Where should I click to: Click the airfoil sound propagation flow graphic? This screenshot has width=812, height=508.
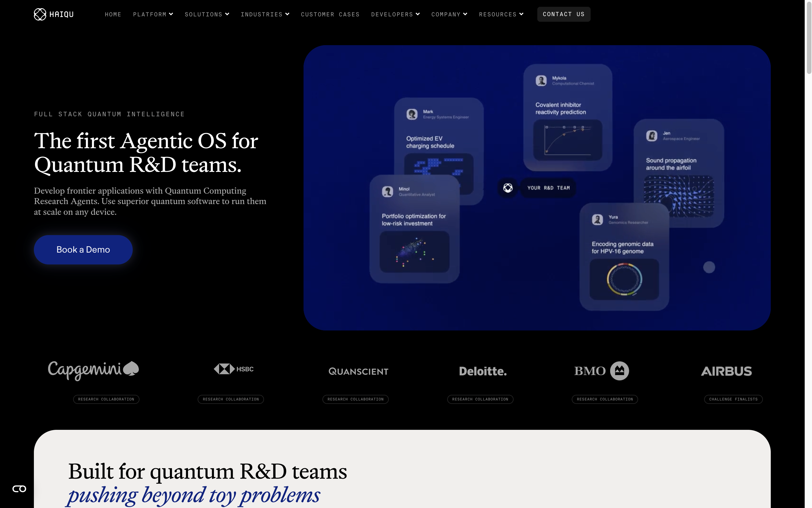[x=679, y=196]
